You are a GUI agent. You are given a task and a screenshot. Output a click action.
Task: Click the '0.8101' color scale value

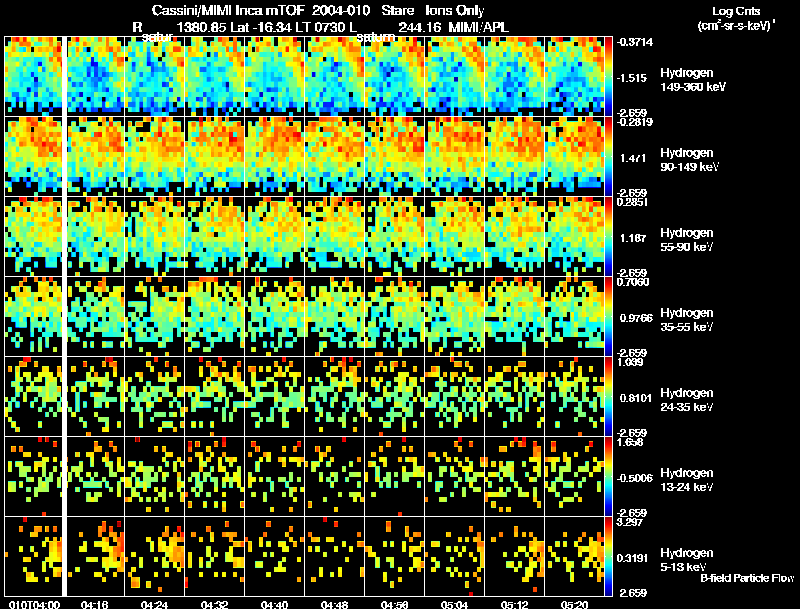(636, 398)
